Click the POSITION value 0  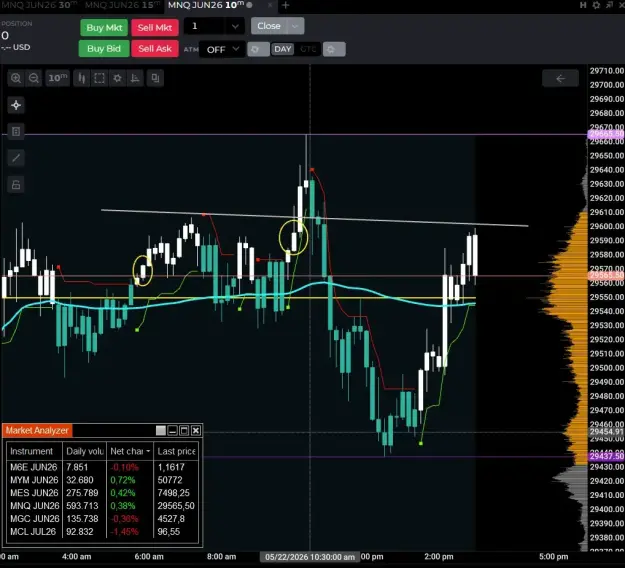tap(5, 35)
